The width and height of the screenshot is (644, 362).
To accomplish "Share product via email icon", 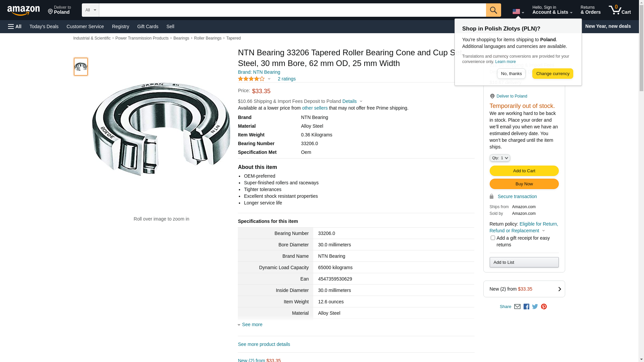I will 517,307.
